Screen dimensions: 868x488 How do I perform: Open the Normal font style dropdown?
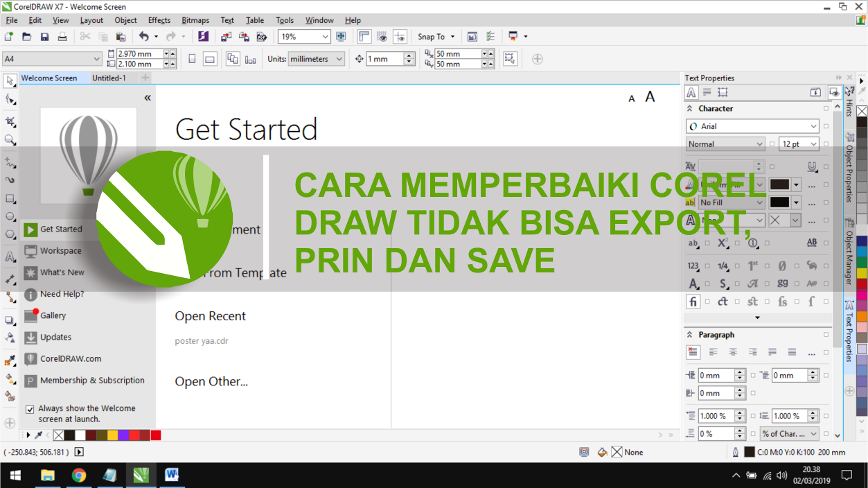point(759,144)
